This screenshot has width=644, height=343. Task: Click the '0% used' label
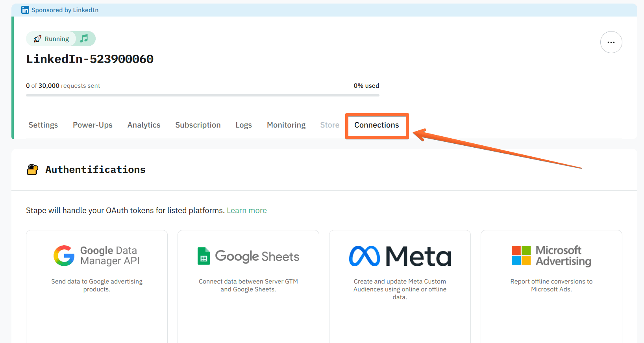(366, 85)
